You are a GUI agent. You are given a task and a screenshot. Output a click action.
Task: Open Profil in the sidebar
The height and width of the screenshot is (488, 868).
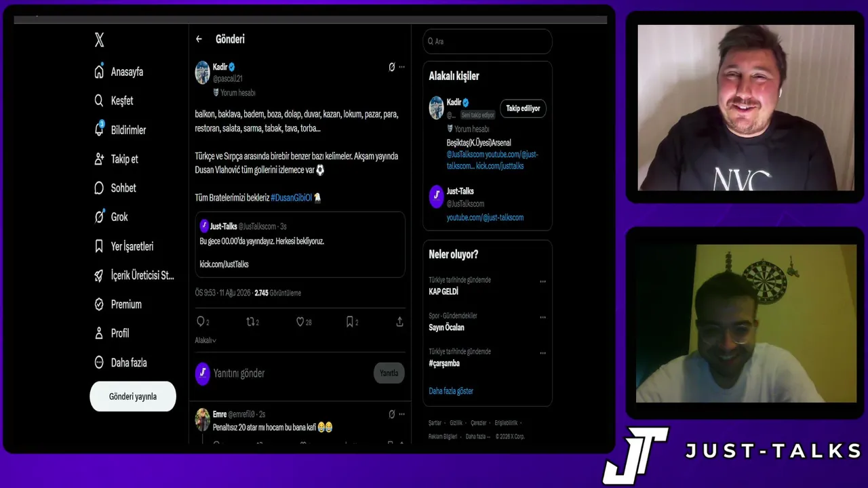112,333
